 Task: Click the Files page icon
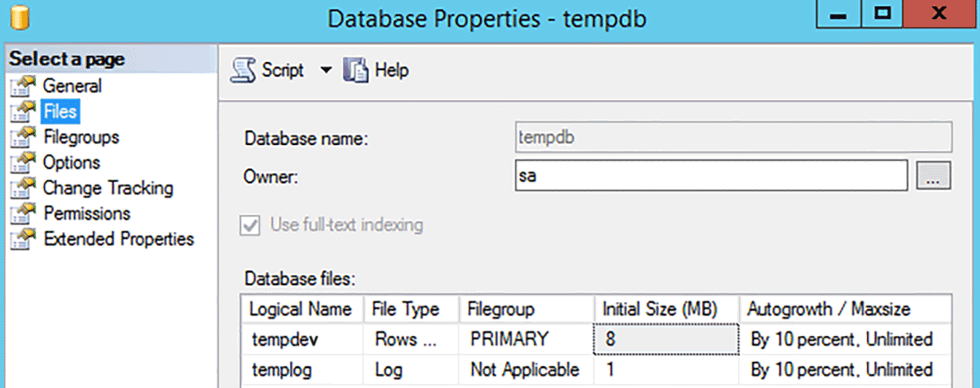click(x=23, y=111)
